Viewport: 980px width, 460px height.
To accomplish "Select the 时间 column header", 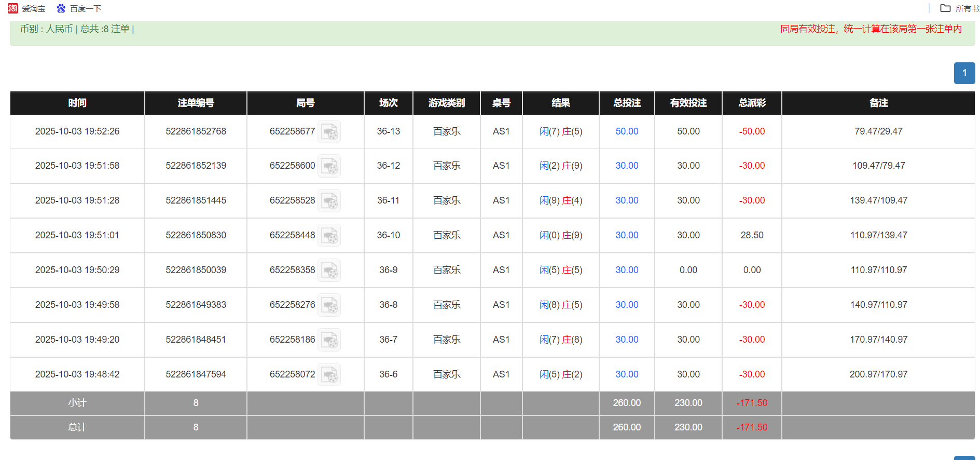I will 77,103.
